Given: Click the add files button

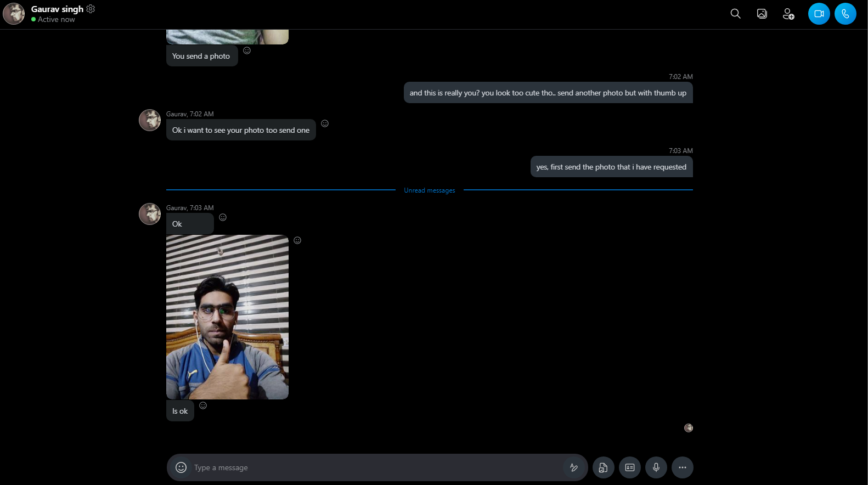Looking at the screenshot, I should 603,467.
